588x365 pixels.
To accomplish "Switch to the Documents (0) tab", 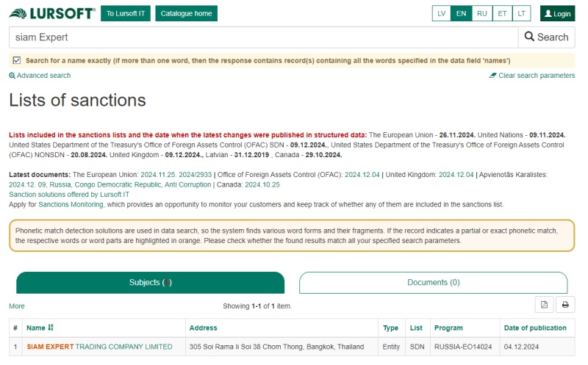I will pyautogui.click(x=433, y=283).
